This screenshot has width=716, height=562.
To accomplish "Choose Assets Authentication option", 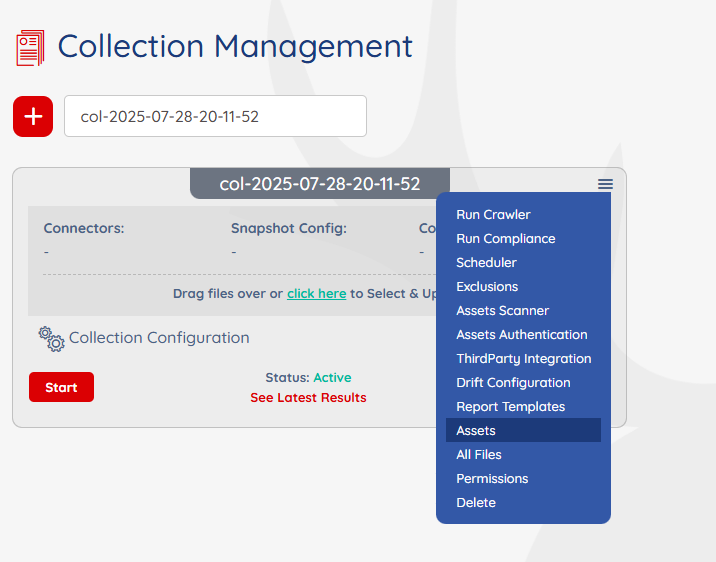I will tap(523, 334).
